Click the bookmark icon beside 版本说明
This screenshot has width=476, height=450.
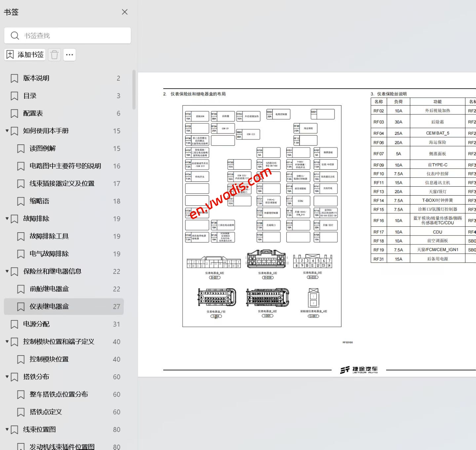pos(14,78)
